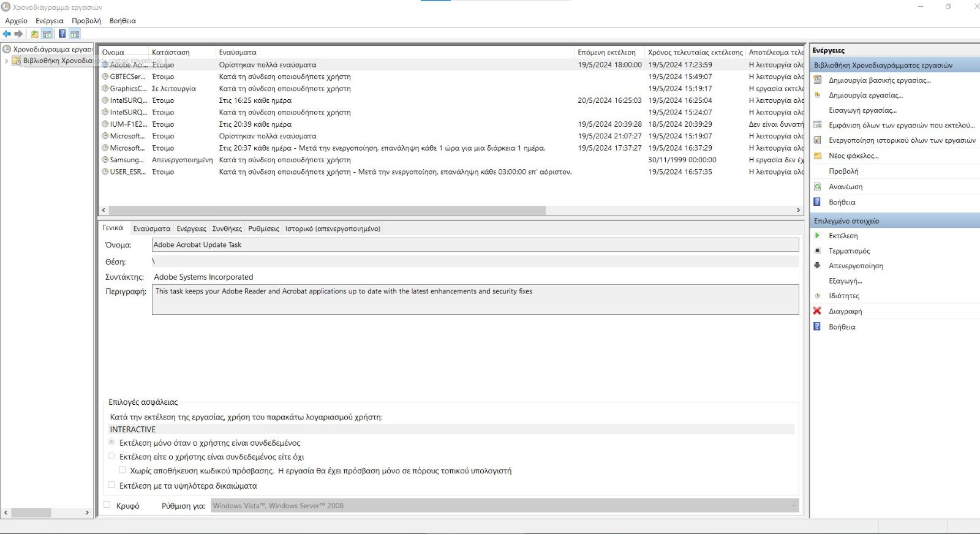Click the task list horizontal scrollbar thumb

(x=327, y=210)
